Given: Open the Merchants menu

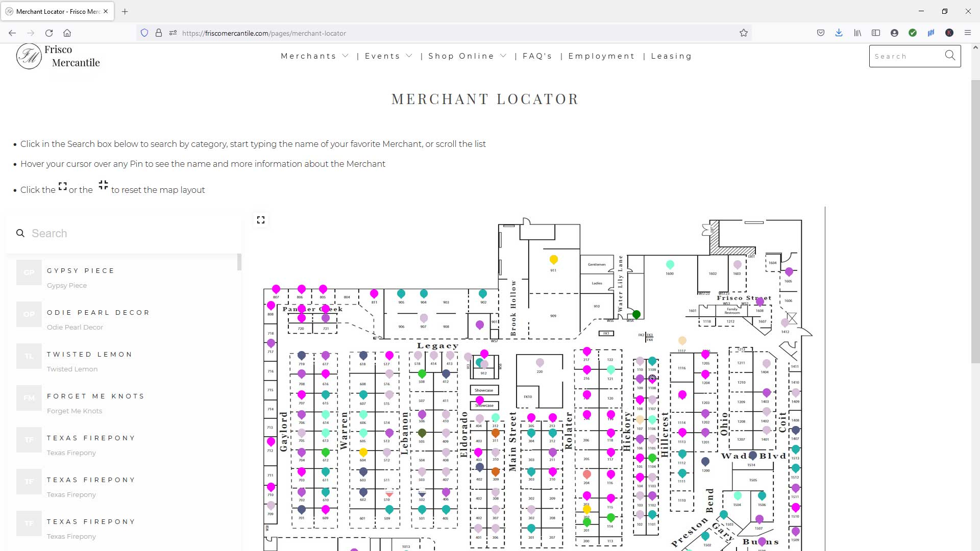Looking at the screenshot, I should click(308, 56).
